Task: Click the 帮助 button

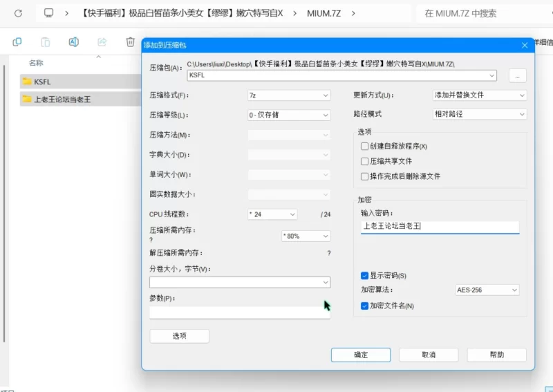Action: coord(496,355)
